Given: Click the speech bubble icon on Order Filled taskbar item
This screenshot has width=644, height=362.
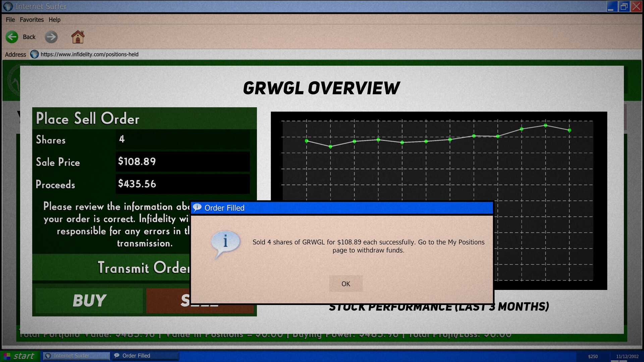Looking at the screenshot, I should coord(116,356).
